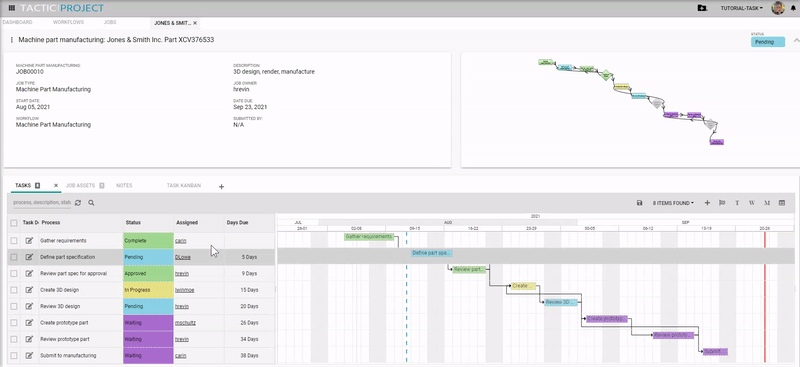Viewport: 800px width, 367px height.
Task: Click the notification bell icon
Action: pos(792,8)
